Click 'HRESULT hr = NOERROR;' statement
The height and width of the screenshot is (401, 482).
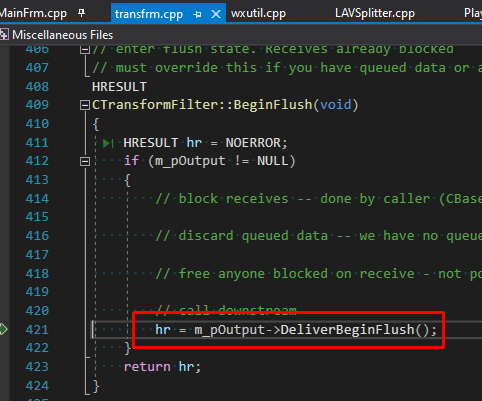coord(205,143)
